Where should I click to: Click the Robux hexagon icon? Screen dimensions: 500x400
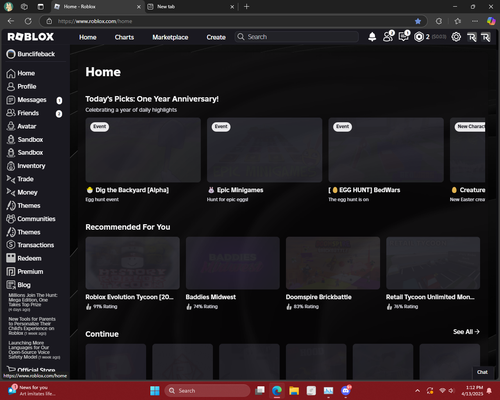point(419,37)
